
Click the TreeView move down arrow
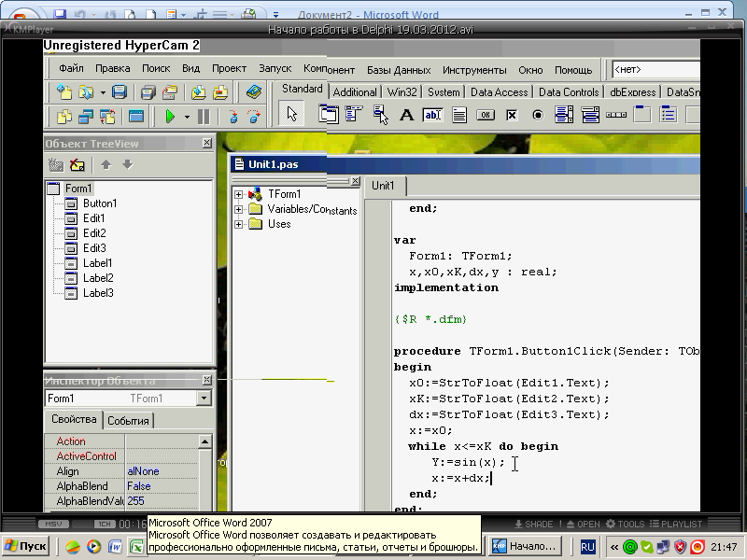click(127, 165)
